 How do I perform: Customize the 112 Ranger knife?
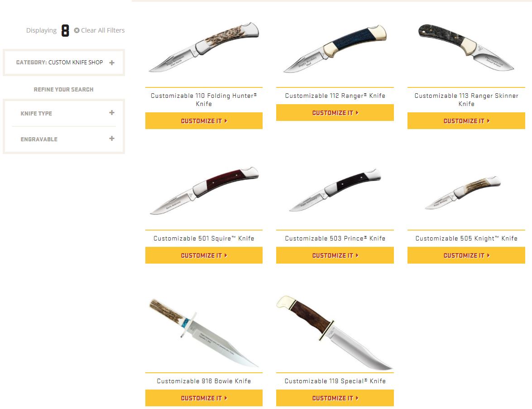[335, 113]
